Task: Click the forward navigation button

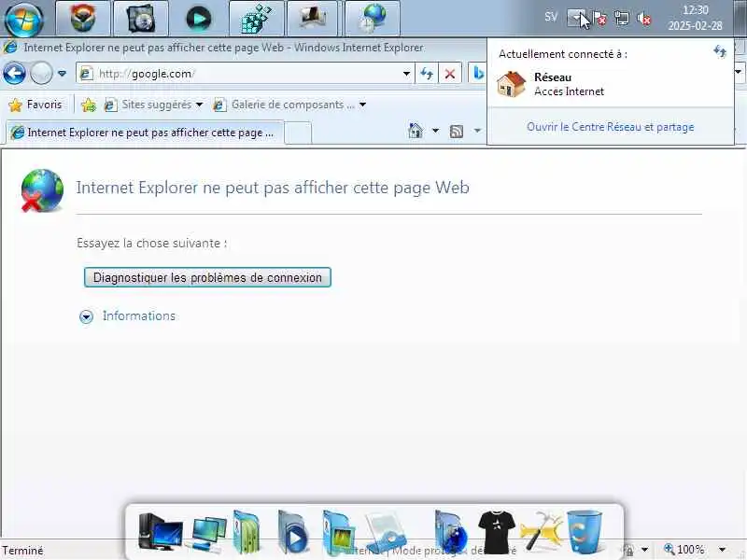Action: click(41, 74)
